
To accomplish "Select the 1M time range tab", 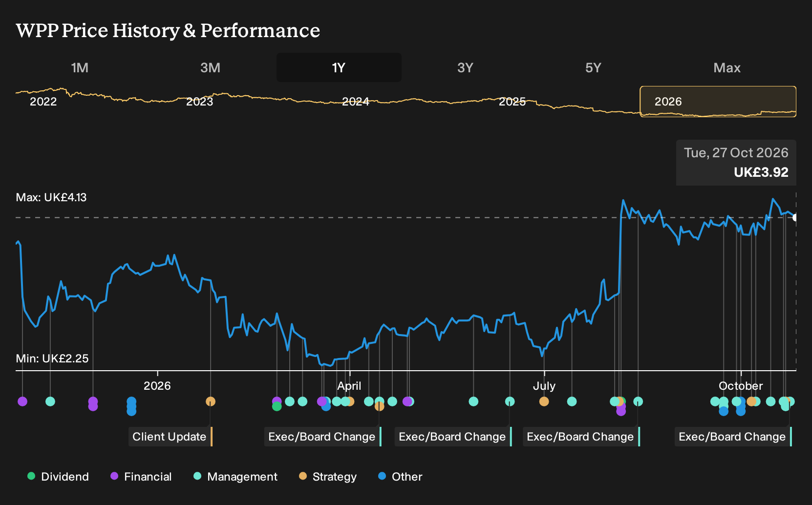I will pyautogui.click(x=80, y=67).
